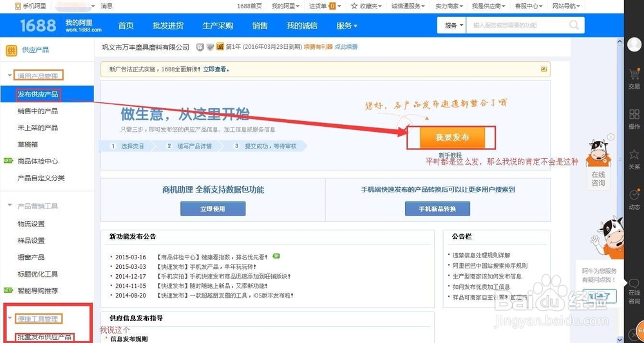Select 标题优化工具 in left menu

(x=38, y=274)
